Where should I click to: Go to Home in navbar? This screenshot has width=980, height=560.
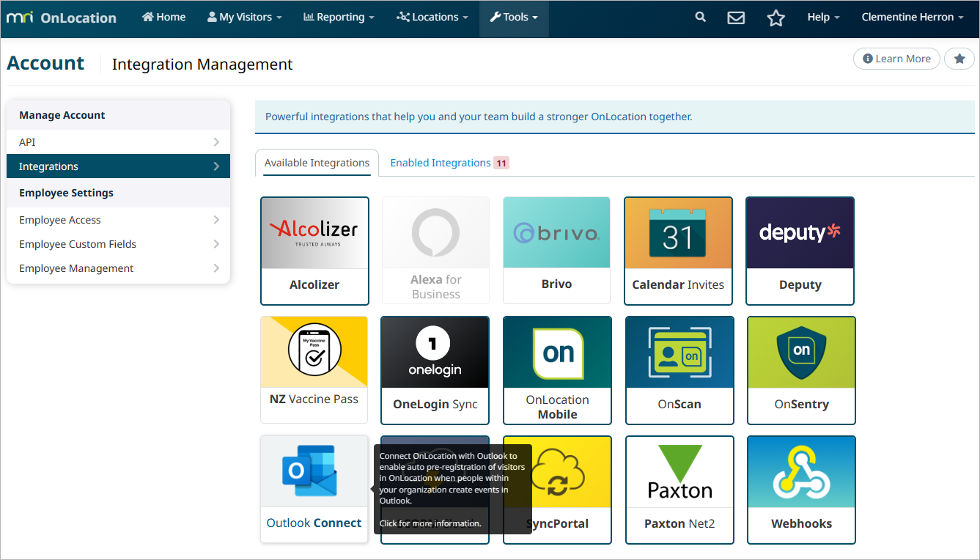164,17
